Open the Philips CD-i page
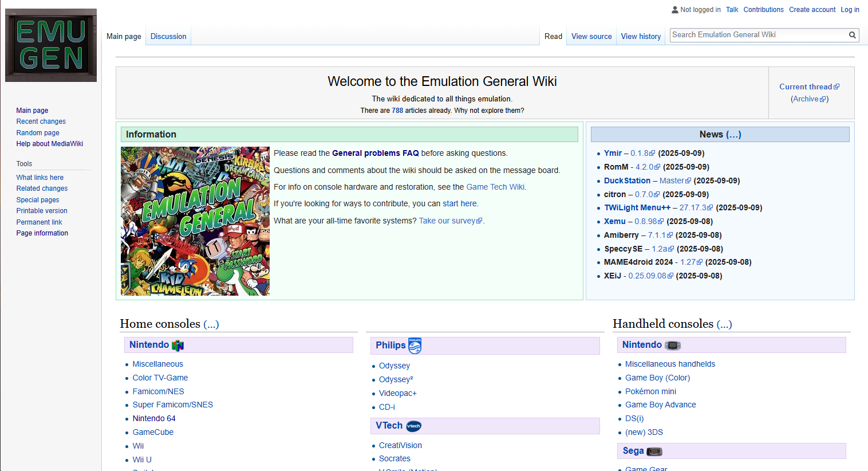868x471 pixels. (x=387, y=407)
